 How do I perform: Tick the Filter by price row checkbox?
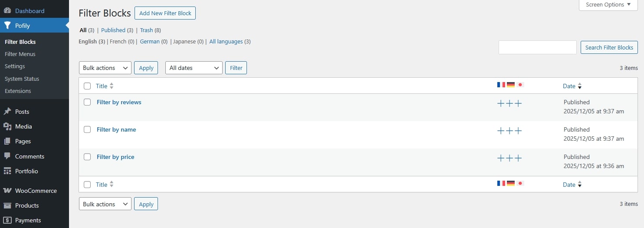tap(87, 157)
